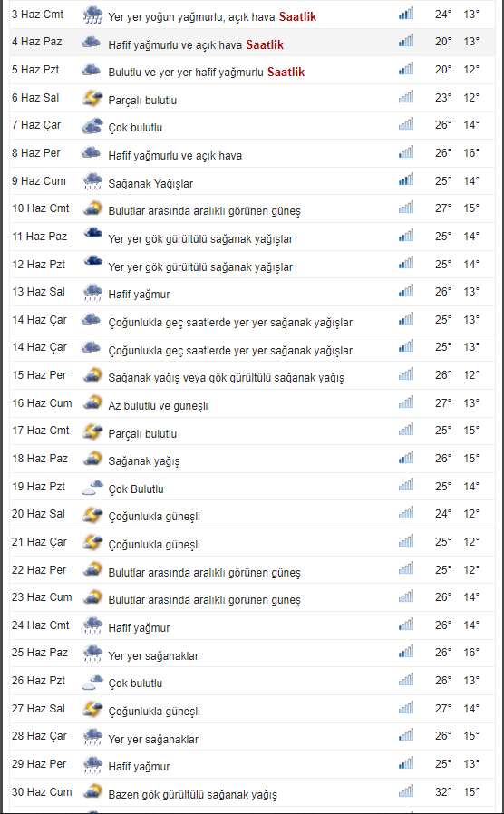Click the sunny cloud icon for 16 Haz Cum
Image resolution: width=504 pixels, height=814 pixels.
tap(92, 402)
